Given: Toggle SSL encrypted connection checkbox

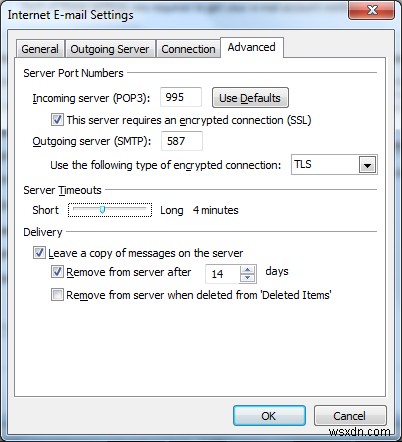Looking at the screenshot, I should (x=57, y=119).
